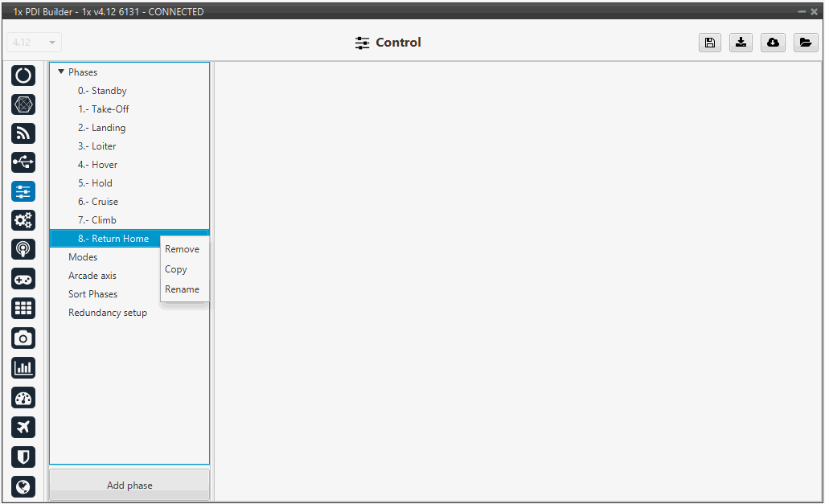This screenshot has height=504, width=825.
Task: Click the open folder icon
Action: pyautogui.click(x=805, y=43)
